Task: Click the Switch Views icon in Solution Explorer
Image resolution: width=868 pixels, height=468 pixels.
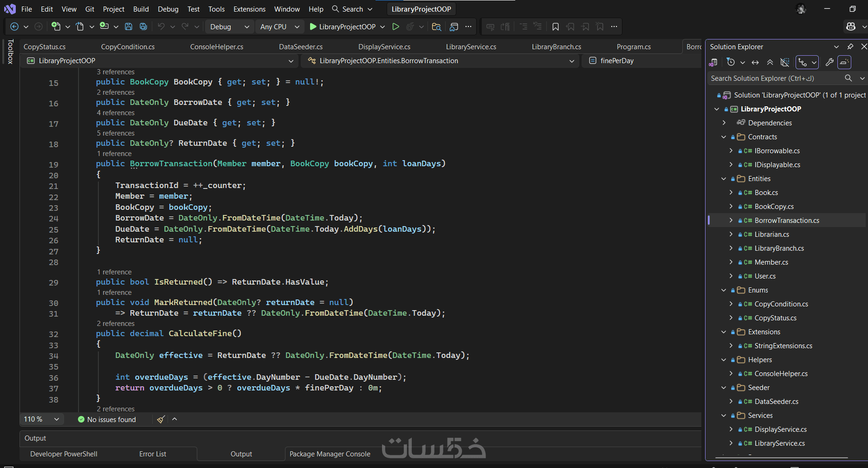Action: pyautogui.click(x=713, y=62)
